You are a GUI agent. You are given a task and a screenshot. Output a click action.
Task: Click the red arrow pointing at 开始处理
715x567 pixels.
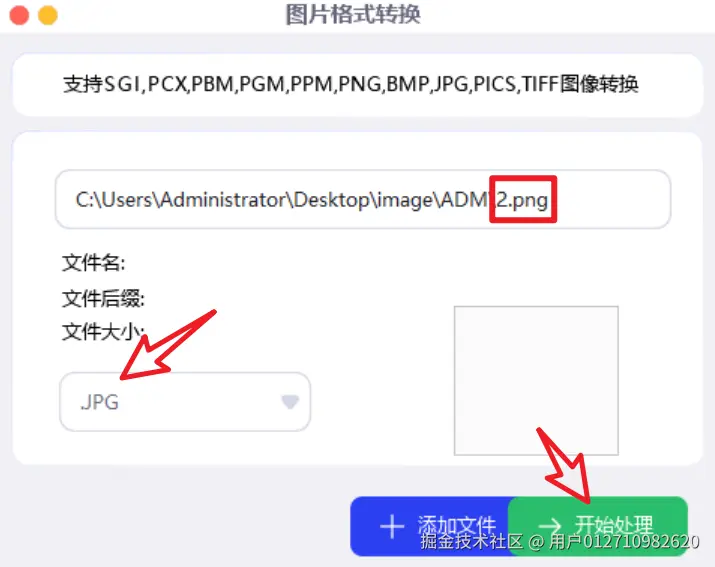click(564, 465)
